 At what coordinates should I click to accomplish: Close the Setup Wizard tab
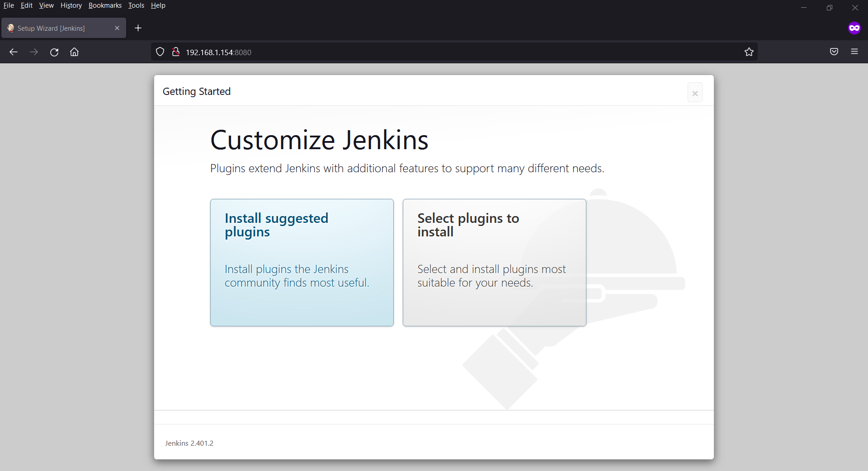(x=117, y=28)
